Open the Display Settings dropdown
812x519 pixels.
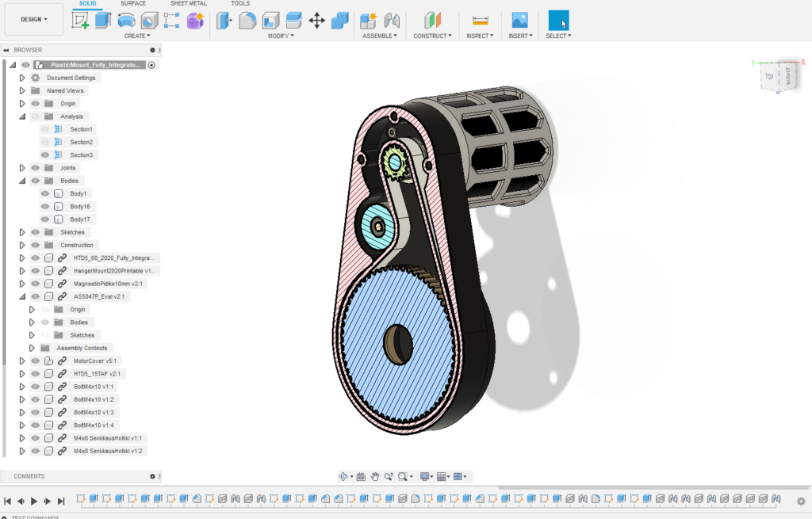pos(426,477)
